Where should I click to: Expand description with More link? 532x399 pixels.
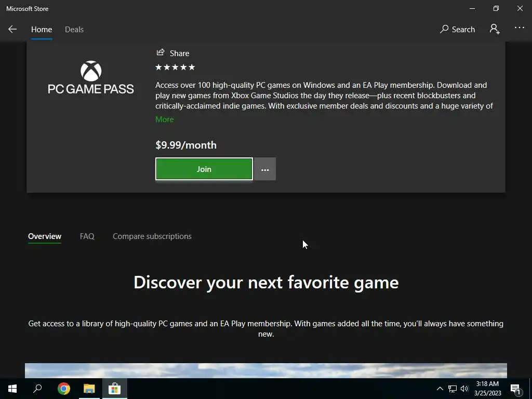(165, 119)
